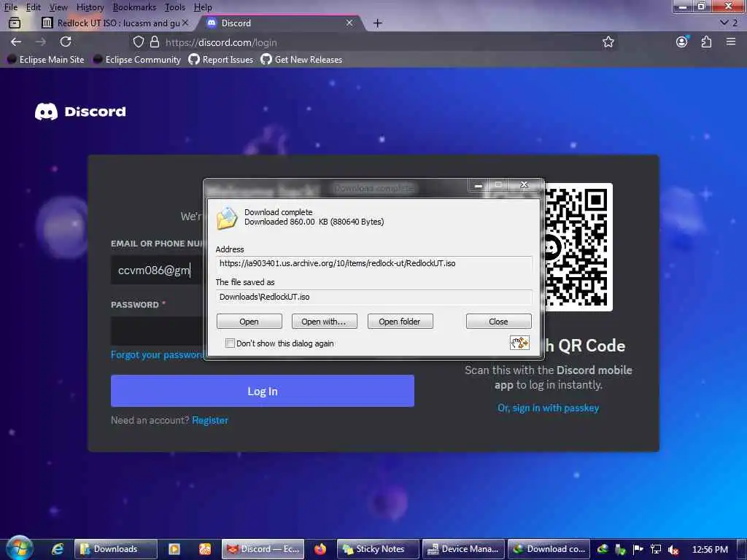Open the Downloads taskbar window
This screenshot has height=560, width=747.
[116, 549]
